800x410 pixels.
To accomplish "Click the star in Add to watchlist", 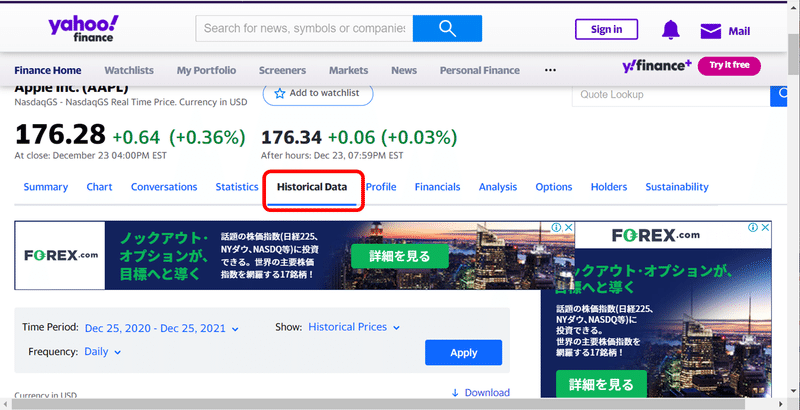I will tap(280, 93).
